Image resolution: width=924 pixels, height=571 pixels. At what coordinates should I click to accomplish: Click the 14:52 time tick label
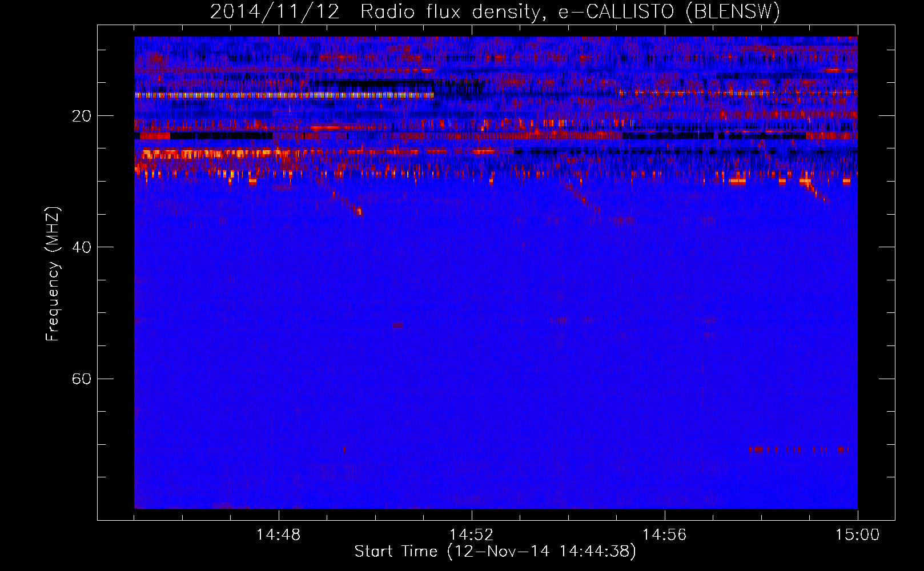[x=471, y=535]
